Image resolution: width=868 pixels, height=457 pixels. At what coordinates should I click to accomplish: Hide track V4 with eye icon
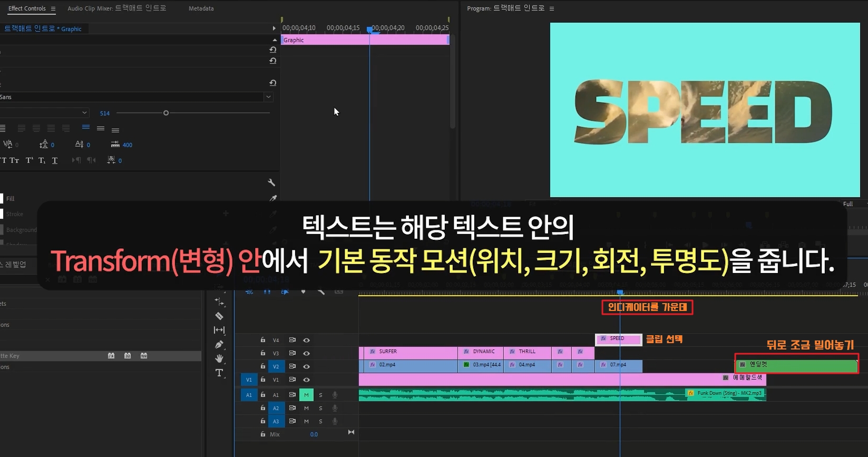point(306,340)
